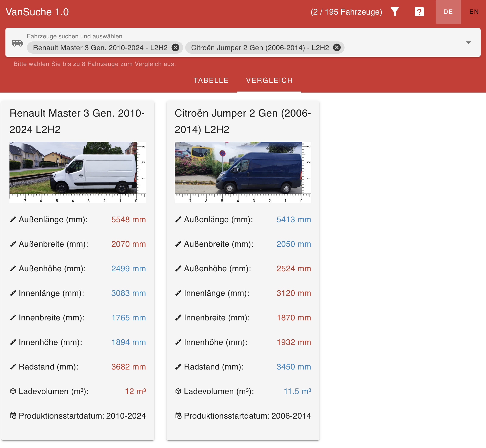Click the Citroën Jumper 2 Gen chip label
Viewport: 486px width, 448px height.
click(260, 48)
